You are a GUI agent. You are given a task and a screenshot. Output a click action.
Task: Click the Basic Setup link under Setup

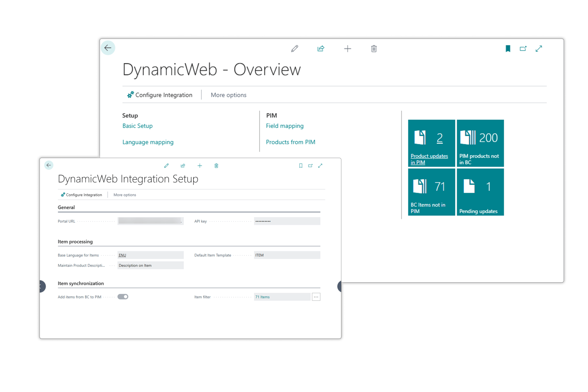[137, 126]
